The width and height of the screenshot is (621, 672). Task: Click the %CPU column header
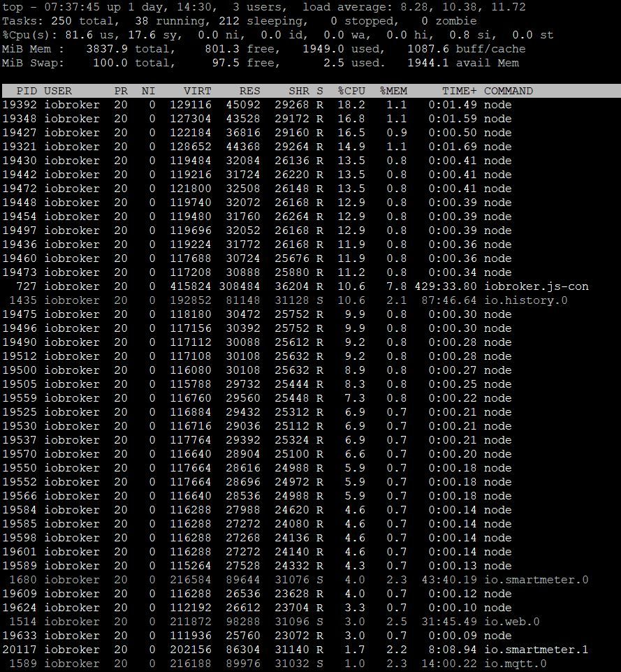(x=351, y=91)
